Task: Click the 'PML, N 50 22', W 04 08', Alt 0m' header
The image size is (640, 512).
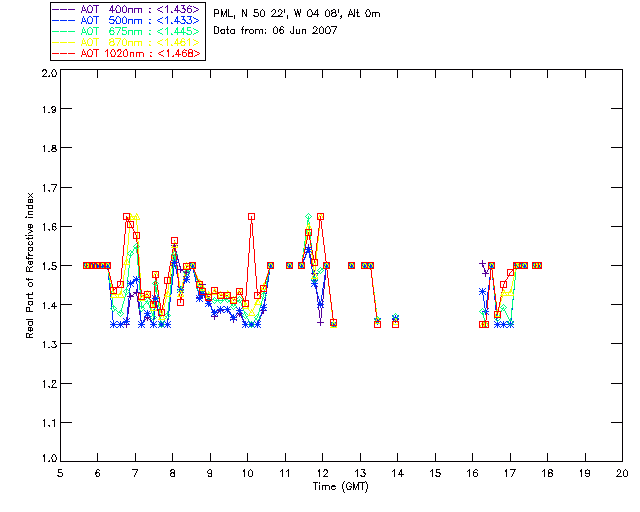Action: click(297, 13)
